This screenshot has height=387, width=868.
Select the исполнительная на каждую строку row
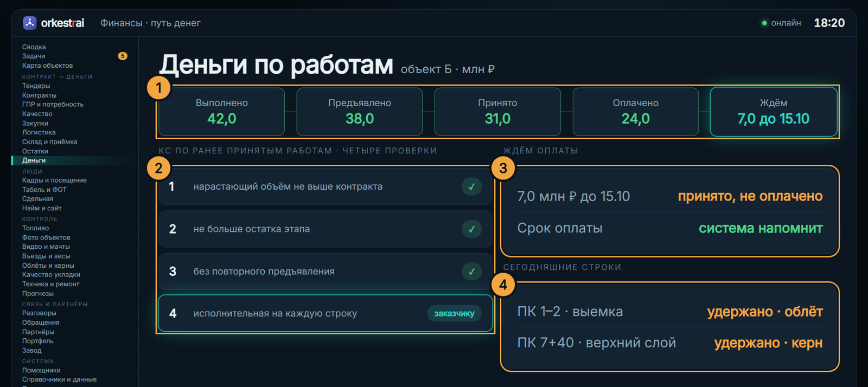pyautogui.click(x=325, y=313)
